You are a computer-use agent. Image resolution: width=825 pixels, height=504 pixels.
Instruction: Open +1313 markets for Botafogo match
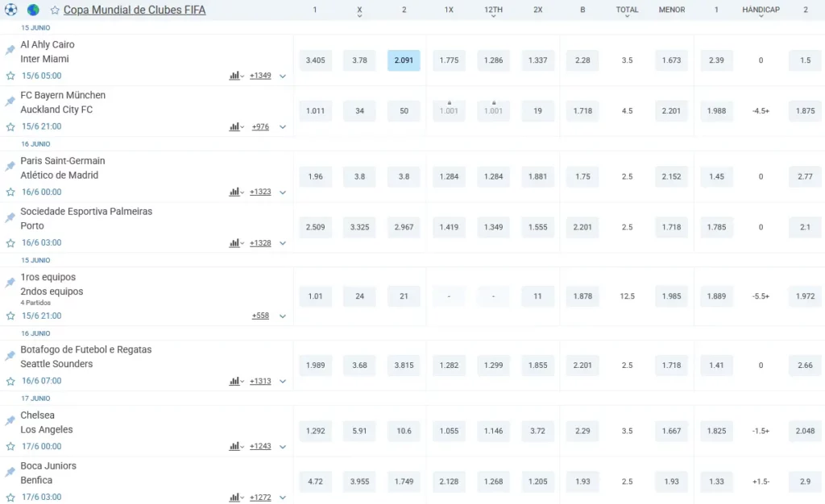(260, 381)
